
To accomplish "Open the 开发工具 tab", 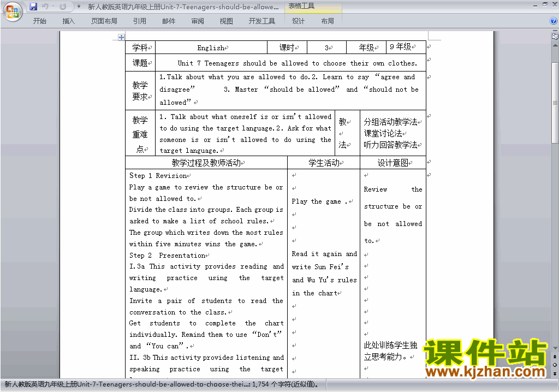I will (262, 21).
